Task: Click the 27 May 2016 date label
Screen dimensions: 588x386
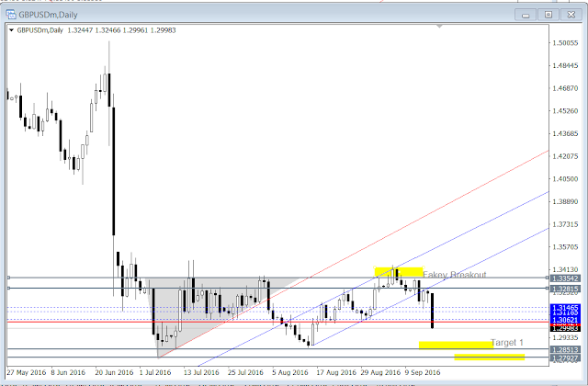Action: point(27,372)
